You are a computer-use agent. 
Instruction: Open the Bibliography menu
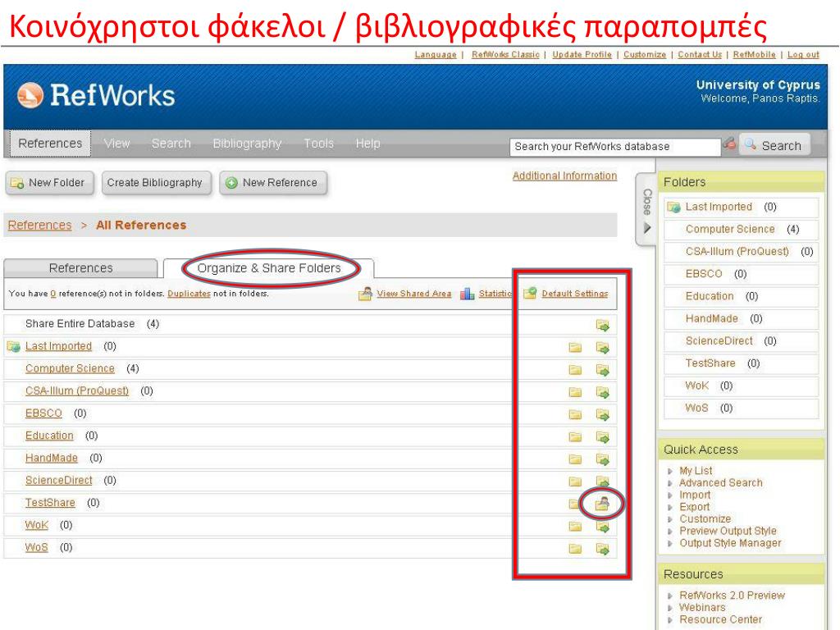pos(247,144)
